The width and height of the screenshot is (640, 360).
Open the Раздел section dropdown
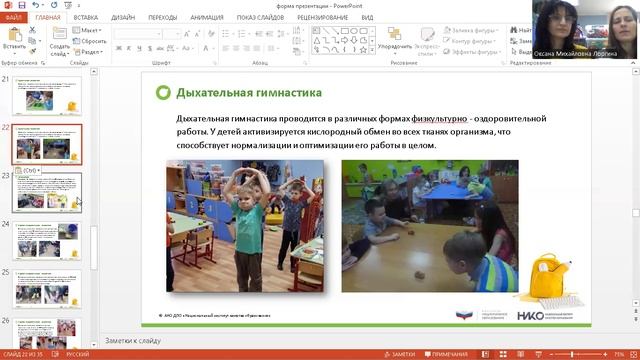[88, 52]
